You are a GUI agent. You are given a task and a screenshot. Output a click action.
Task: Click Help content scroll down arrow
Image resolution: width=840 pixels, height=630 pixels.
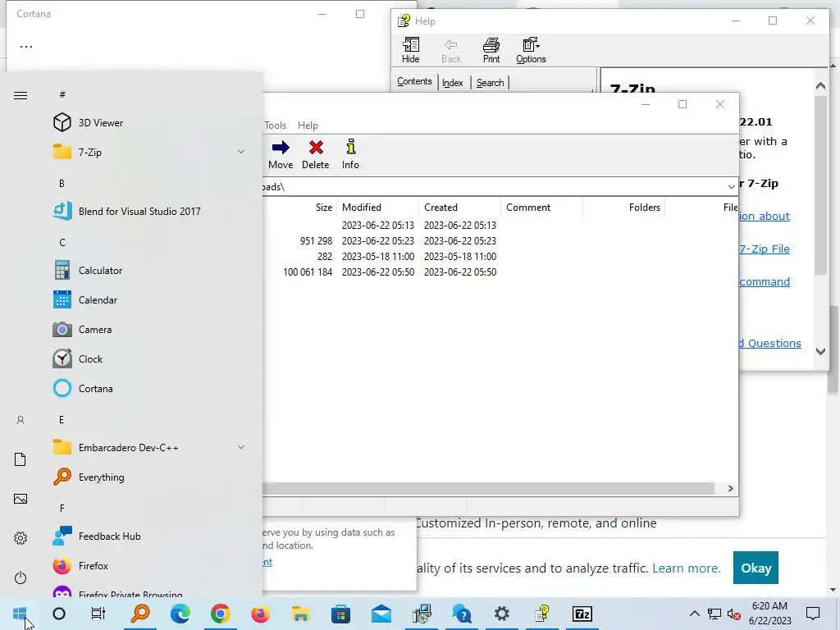[820, 351]
